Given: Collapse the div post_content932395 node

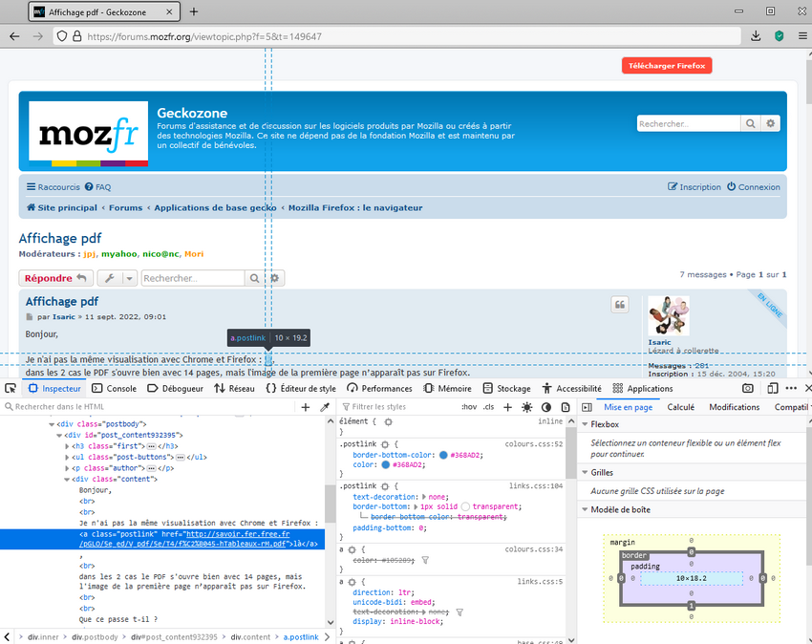Looking at the screenshot, I should pyautogui.click(x=59, y=435).
